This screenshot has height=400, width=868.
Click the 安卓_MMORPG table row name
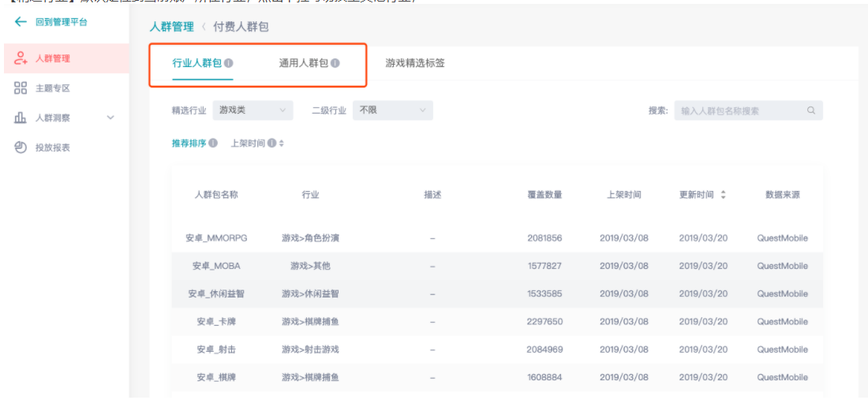coord(216,238)
